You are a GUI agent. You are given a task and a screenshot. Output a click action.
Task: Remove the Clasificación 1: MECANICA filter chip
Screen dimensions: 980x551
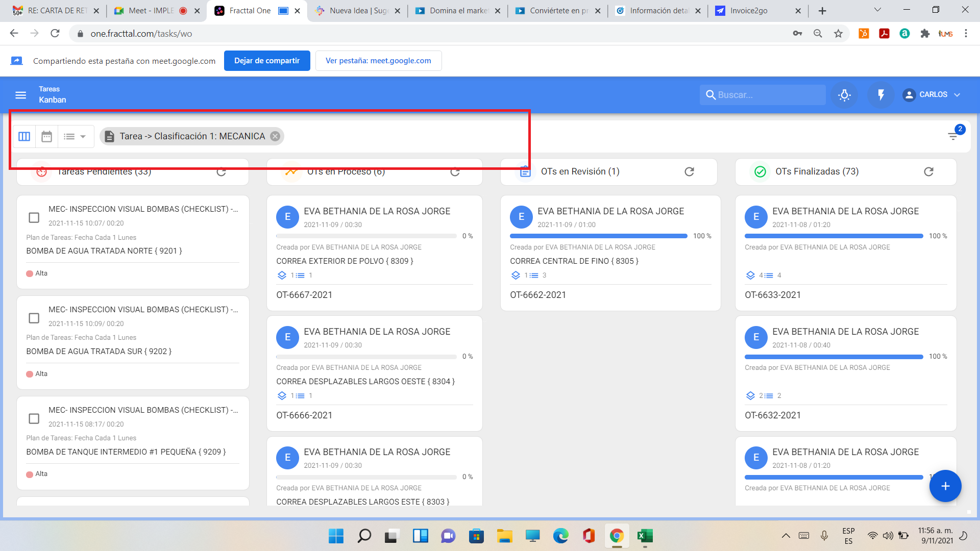tap(275, 136)
